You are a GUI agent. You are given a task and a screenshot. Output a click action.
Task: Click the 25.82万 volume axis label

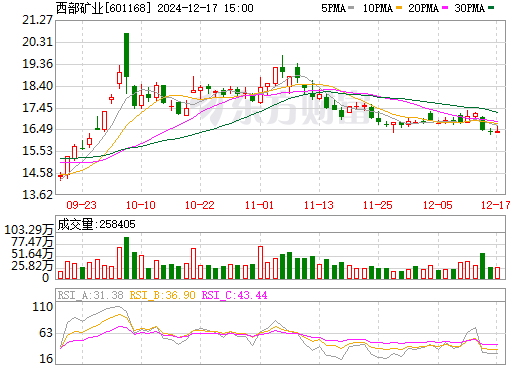32,266
